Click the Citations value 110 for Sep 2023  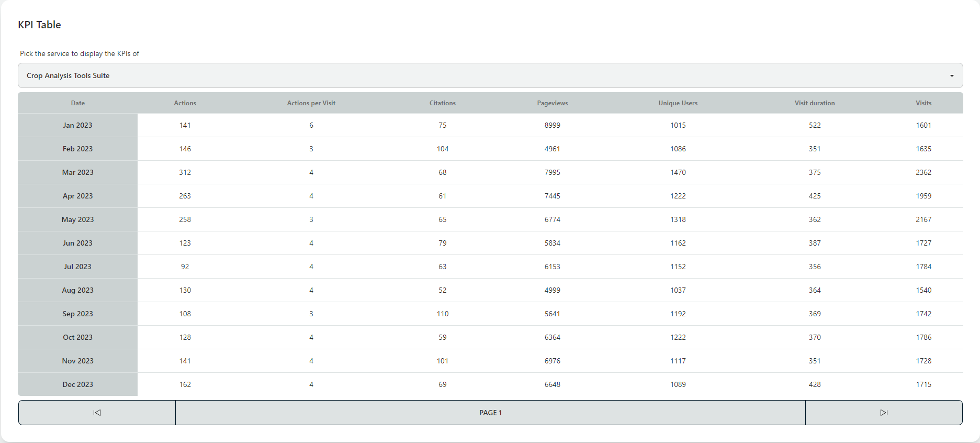point(443,314)
